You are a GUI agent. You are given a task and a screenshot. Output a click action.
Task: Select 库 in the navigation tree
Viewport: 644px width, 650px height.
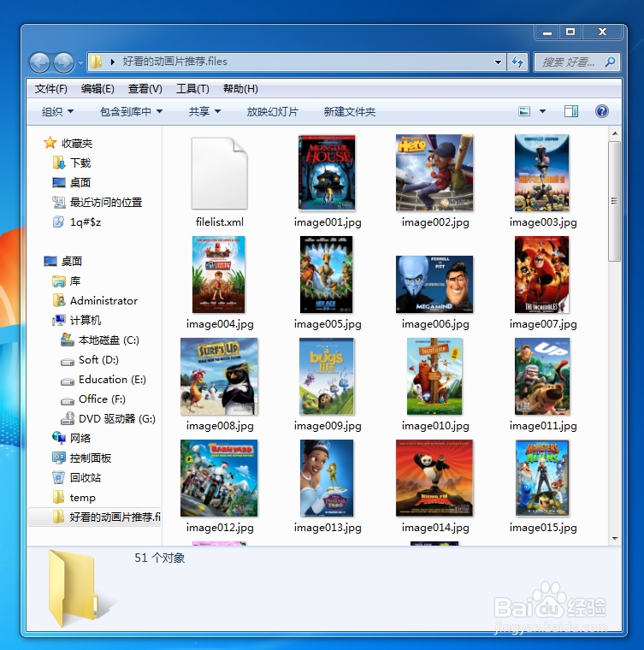67,281
